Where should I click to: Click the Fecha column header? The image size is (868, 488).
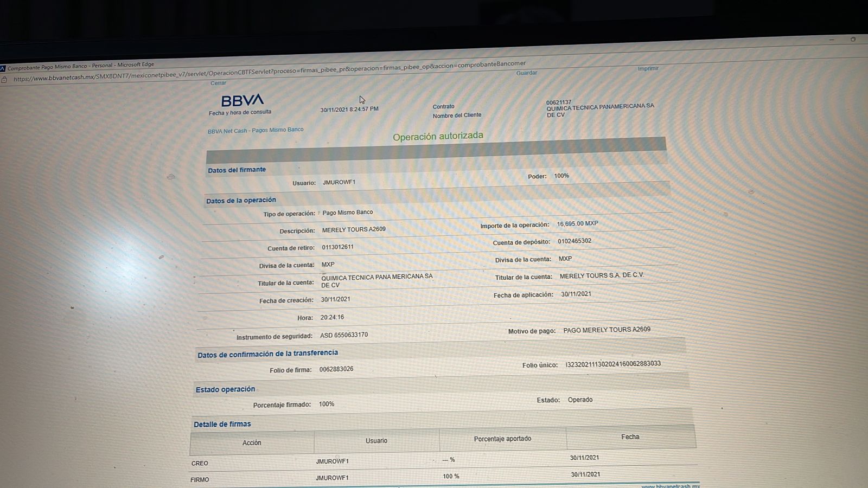[630, 437]
